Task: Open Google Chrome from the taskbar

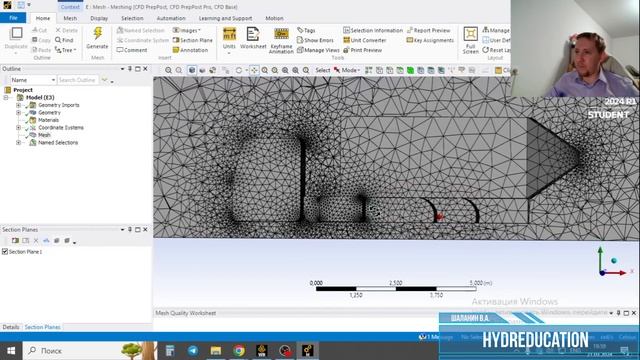Action: click(239, 350)
